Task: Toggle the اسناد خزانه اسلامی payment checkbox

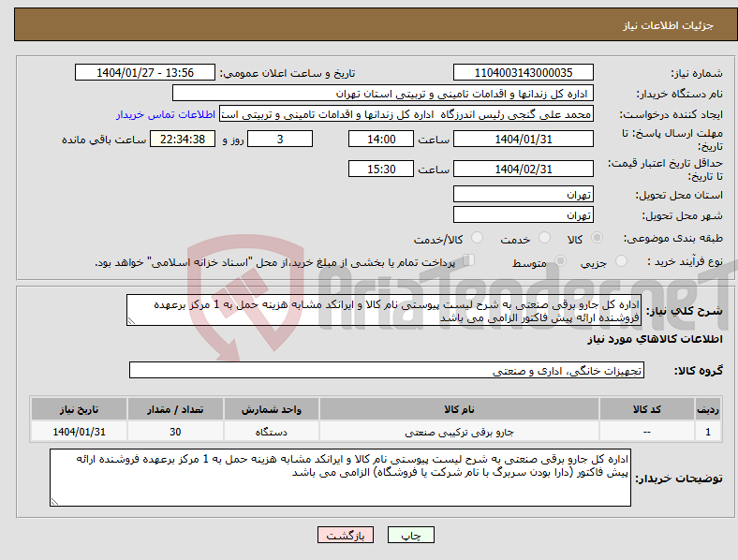Action: [469, 260]
